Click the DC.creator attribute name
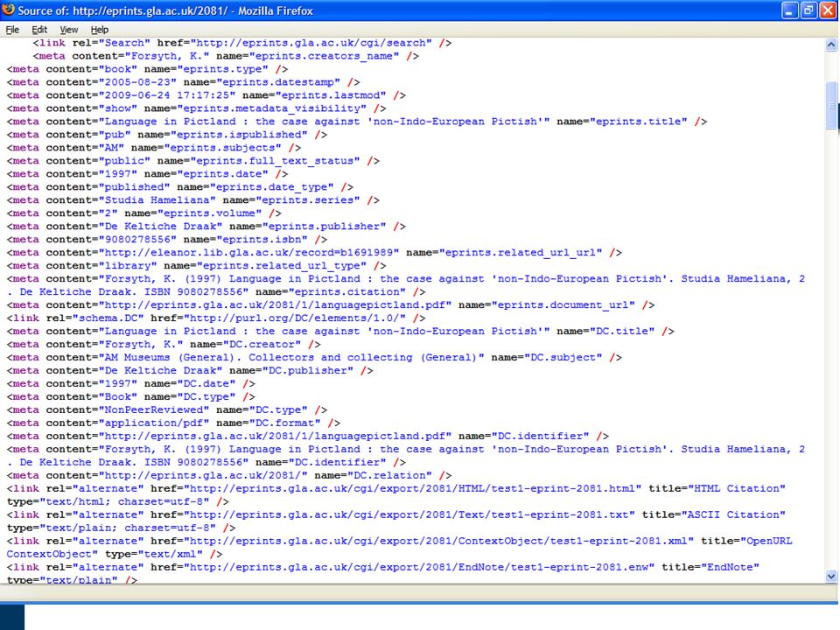Image resolution: width=840 pixels, height=630 pixels. [x=262, y=345]
